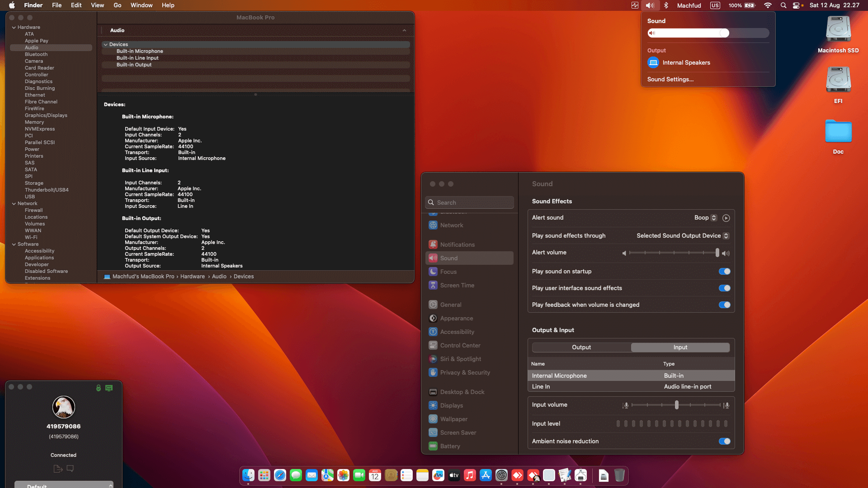Select the EFI volume on desktop
Image resolution: width=868 pixels, height=488 pixels.
838,85
